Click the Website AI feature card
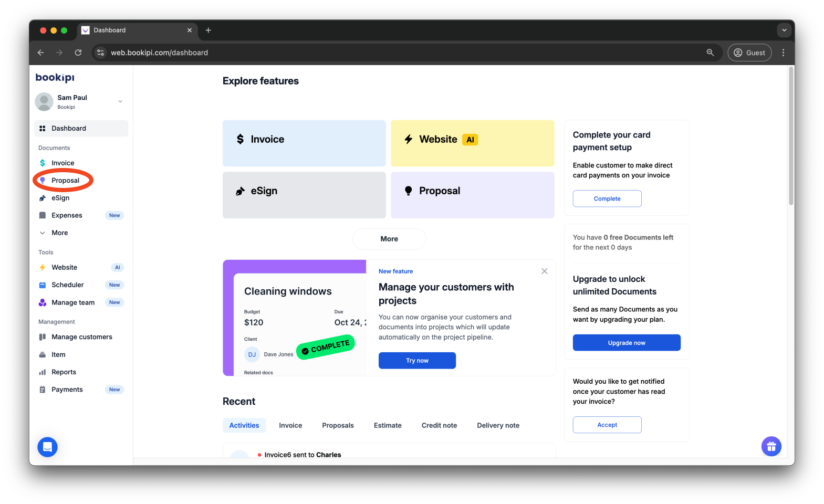 pos(472,143)
